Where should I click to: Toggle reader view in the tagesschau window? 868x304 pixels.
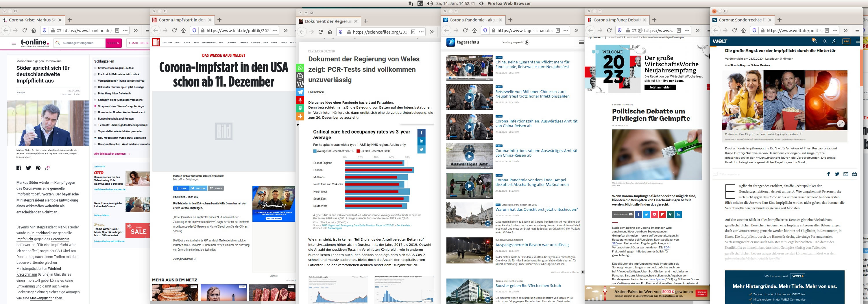(x=558, y=30)
